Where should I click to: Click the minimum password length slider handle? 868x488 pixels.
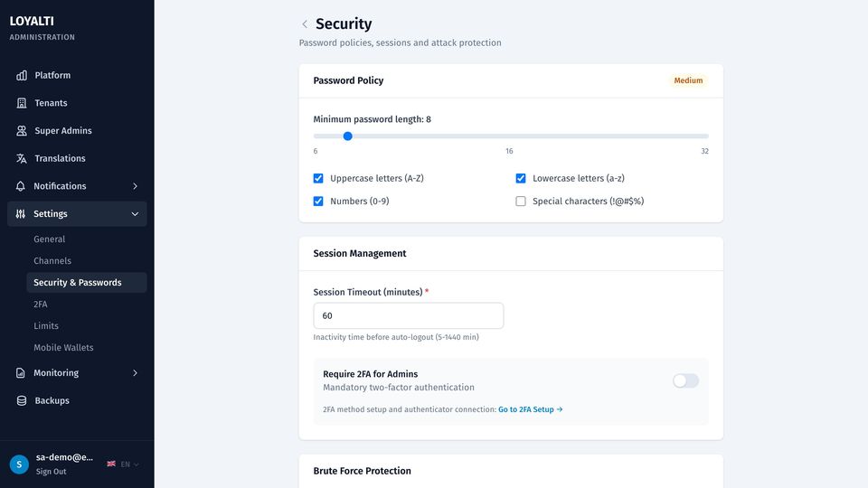347,136
